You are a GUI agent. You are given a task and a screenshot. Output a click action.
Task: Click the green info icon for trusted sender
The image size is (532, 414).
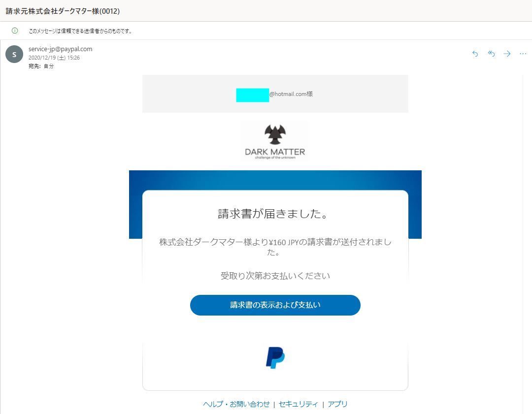[15, 31]
